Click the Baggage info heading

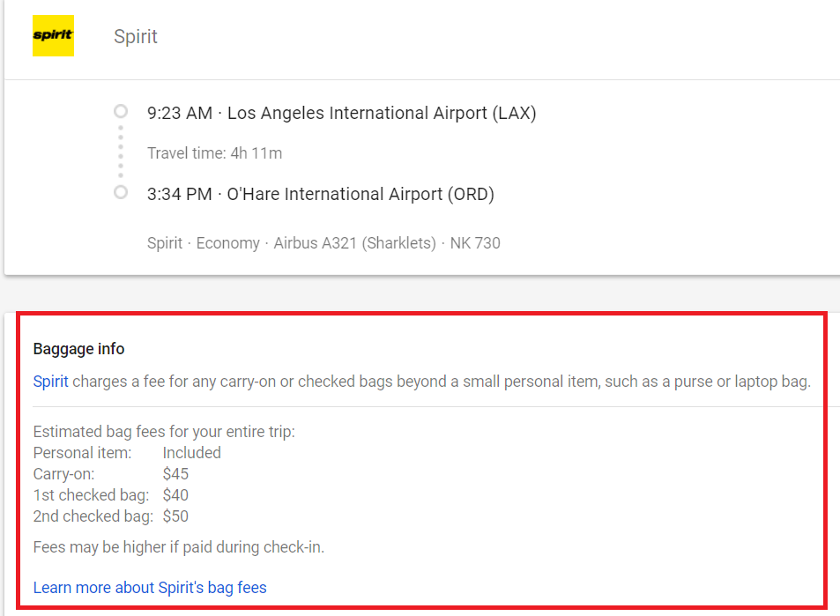(x=78, y=348)
